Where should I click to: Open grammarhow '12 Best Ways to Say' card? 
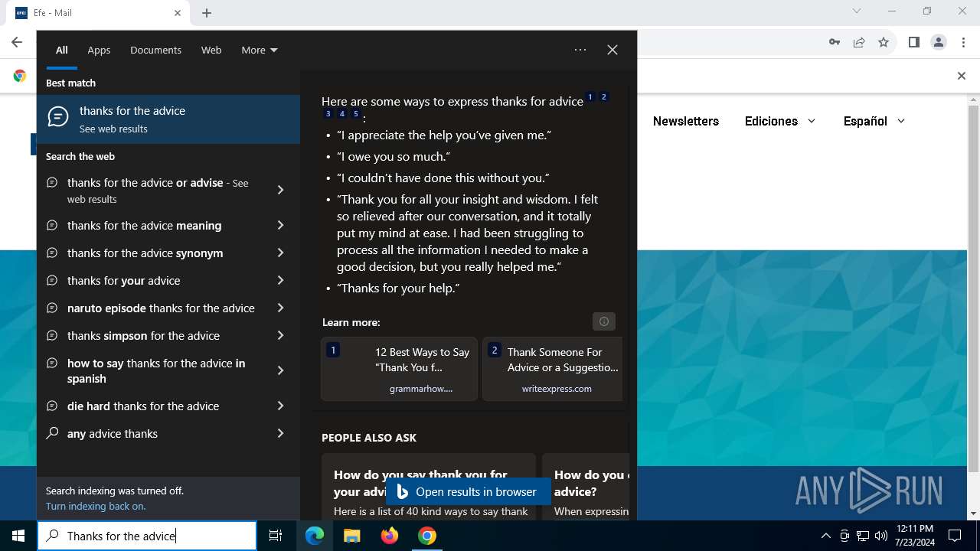(399, 369)
